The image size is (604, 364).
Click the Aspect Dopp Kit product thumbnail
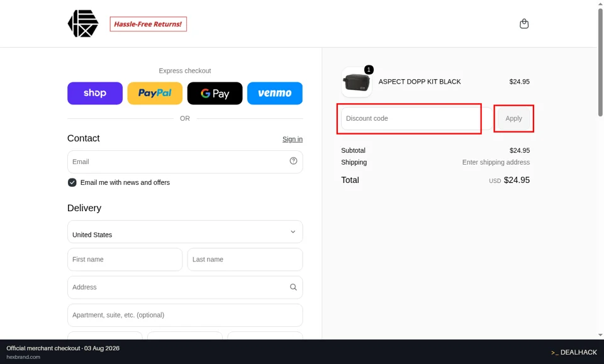pos(357,82)
